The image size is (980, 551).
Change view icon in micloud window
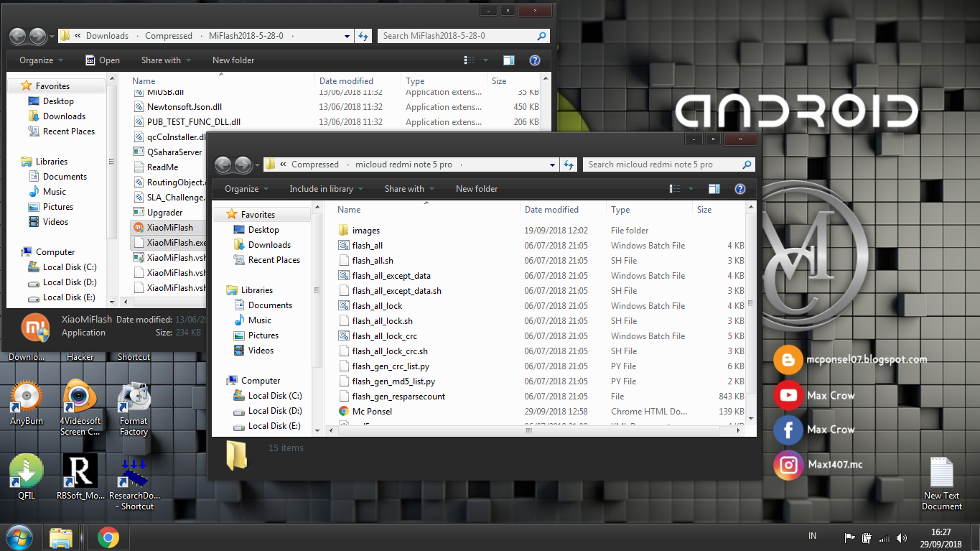pos(675,189)
